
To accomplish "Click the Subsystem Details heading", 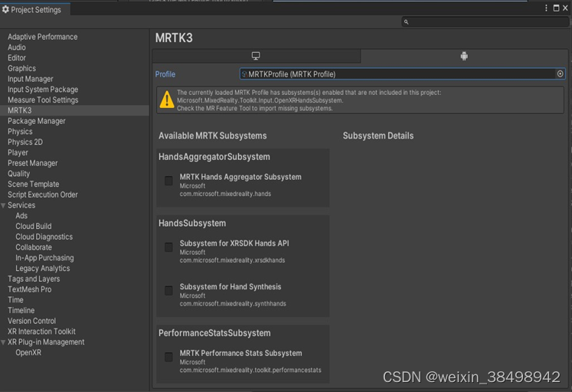I will [x=378, y=136].
